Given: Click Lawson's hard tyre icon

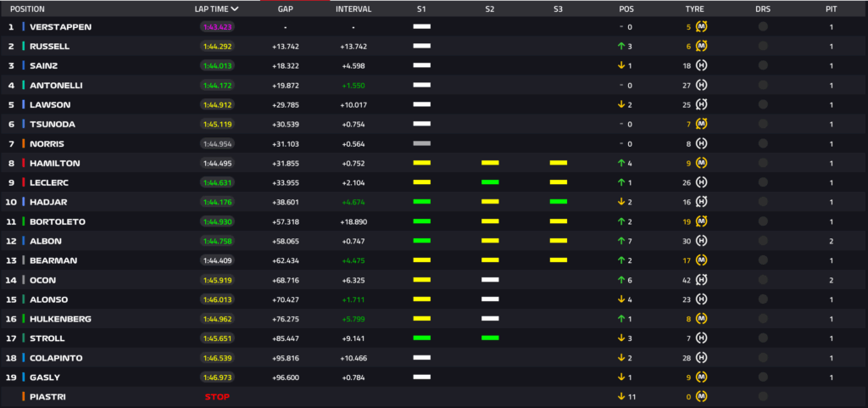Looking at the screenshot, I should [x=702, y=104].
